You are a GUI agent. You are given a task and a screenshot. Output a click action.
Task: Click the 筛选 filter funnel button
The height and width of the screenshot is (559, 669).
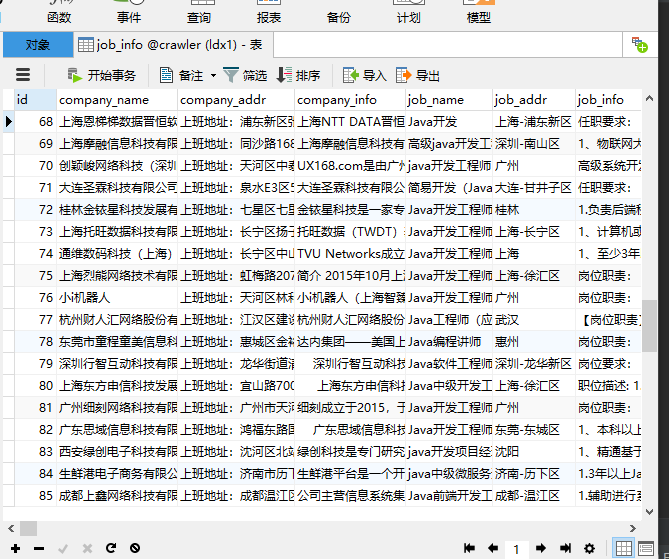[x=245, y=76]
